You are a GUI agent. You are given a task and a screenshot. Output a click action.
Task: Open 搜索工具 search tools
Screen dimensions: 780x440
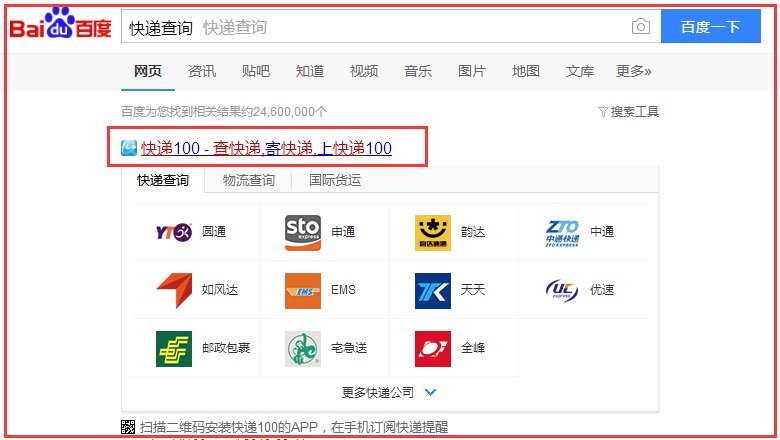[635, 112]
